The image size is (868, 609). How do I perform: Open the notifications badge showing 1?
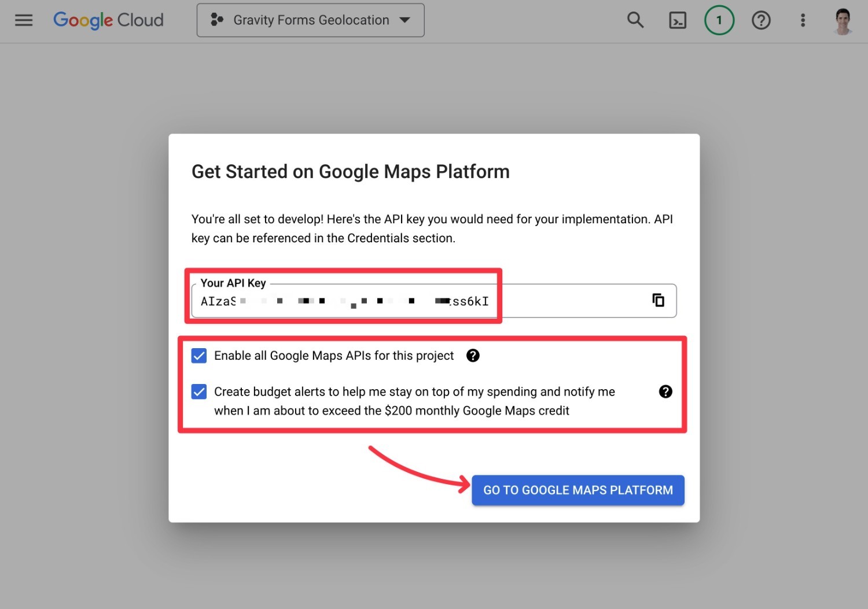click(719, 20)
